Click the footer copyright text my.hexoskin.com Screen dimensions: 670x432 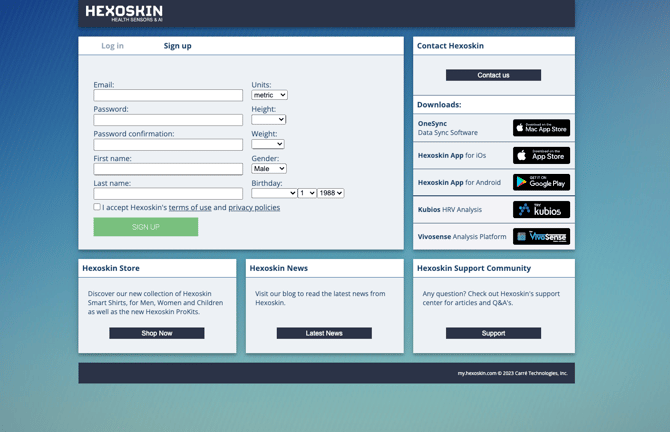click(513, 373)
